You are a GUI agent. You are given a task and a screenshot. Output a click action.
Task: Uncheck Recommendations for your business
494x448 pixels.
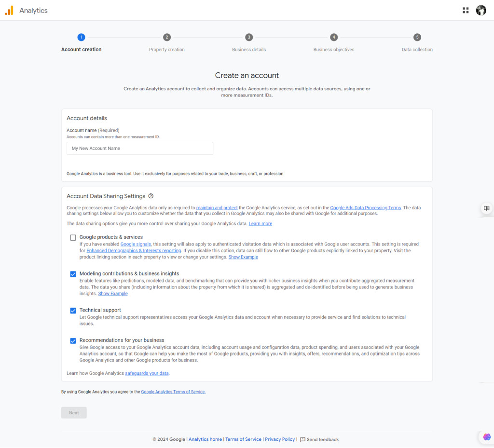point(73,340)
